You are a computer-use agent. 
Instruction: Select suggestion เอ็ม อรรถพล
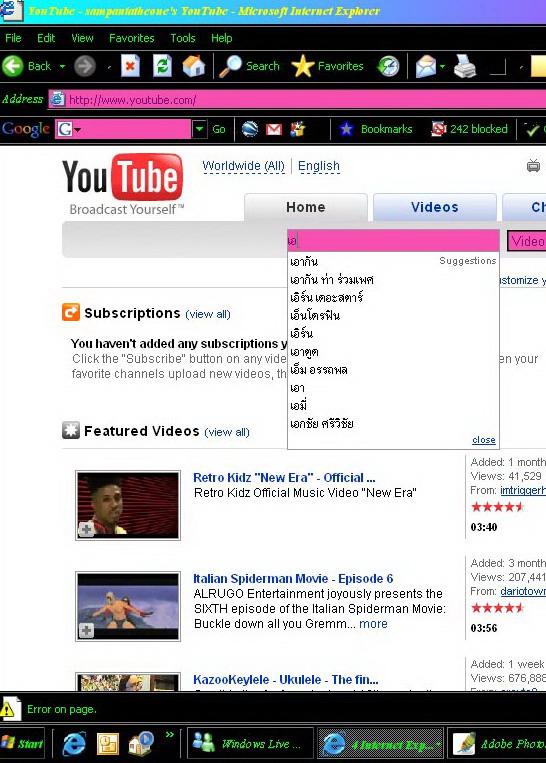click(319, 370)
